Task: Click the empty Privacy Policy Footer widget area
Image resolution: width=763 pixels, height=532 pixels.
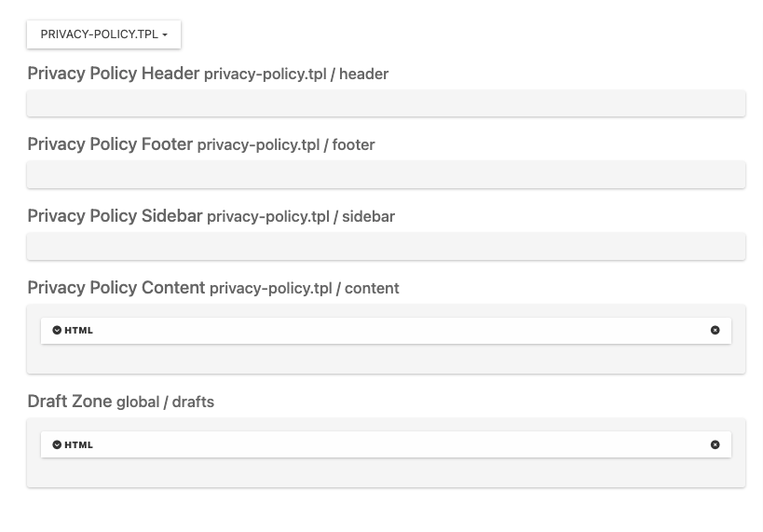Action: [386, 175]
